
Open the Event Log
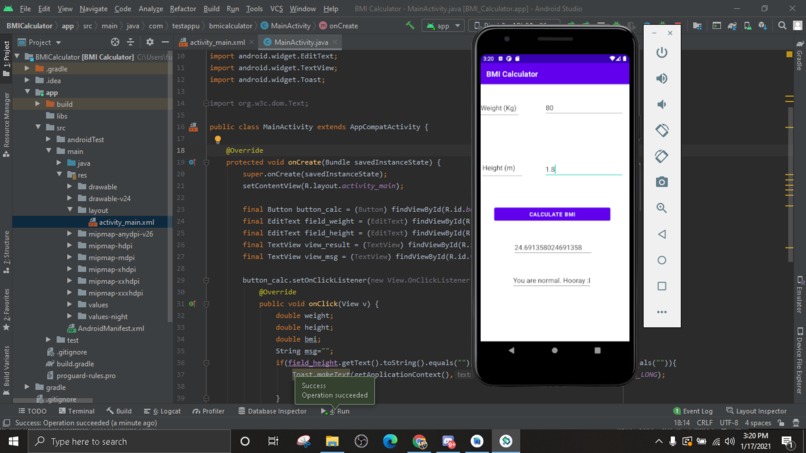(x=693, y=411)
